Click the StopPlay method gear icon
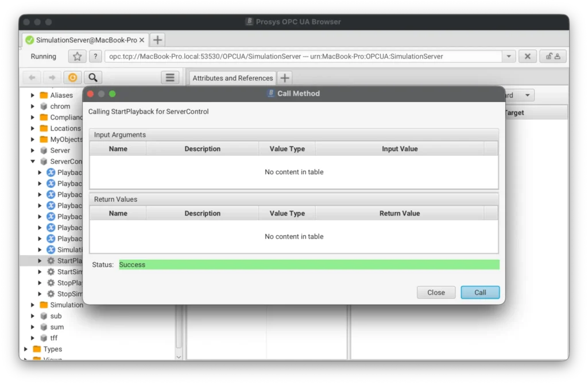 [51, 283]
